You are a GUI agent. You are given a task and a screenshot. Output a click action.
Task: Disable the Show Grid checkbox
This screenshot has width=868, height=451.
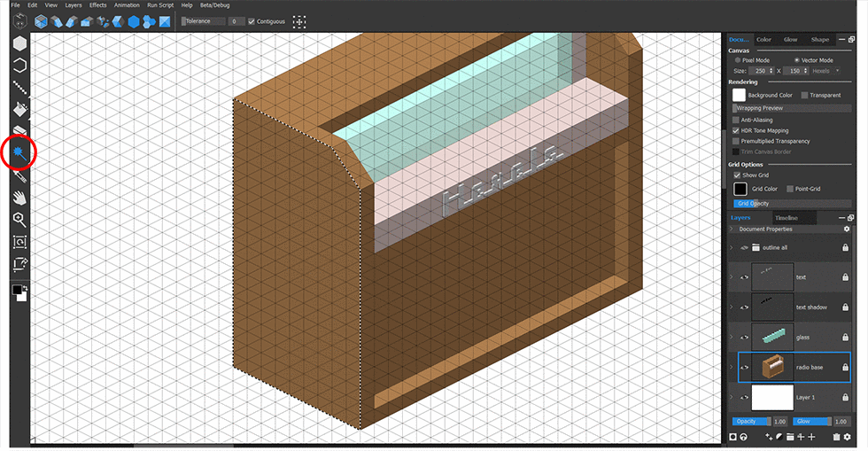[739, 175]
